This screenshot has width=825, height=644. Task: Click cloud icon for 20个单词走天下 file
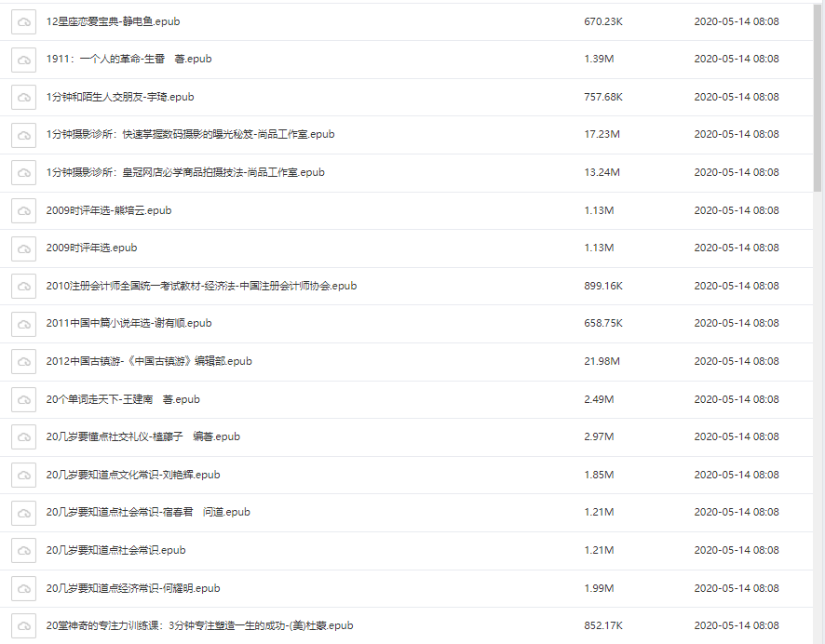(x=23, y=399)
